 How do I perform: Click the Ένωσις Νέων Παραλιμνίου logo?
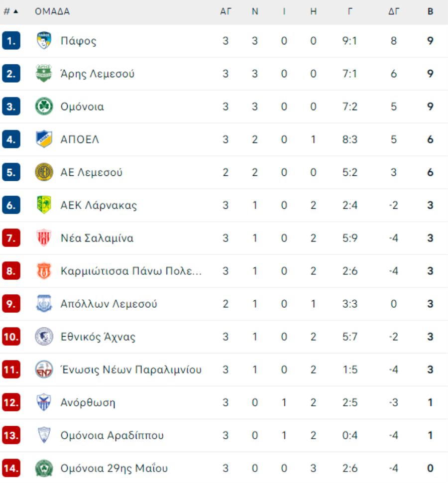coord(44,369)
